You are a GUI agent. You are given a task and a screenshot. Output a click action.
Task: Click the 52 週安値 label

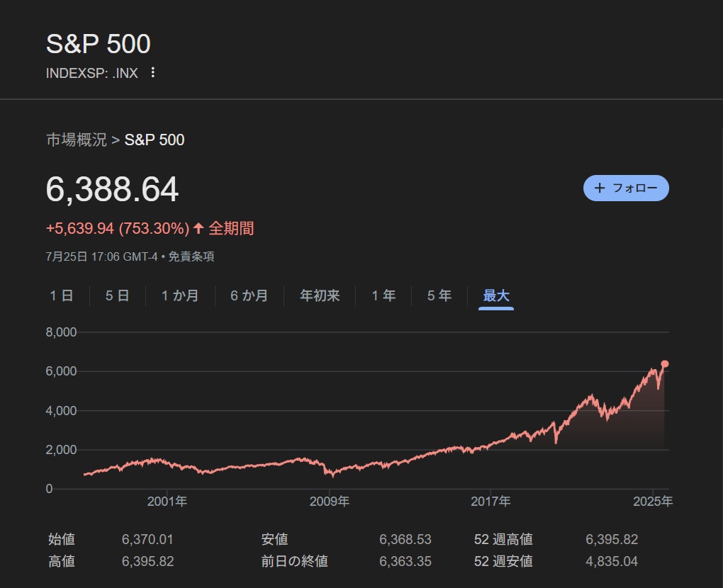pyautogui.click(x=503, y=561)
